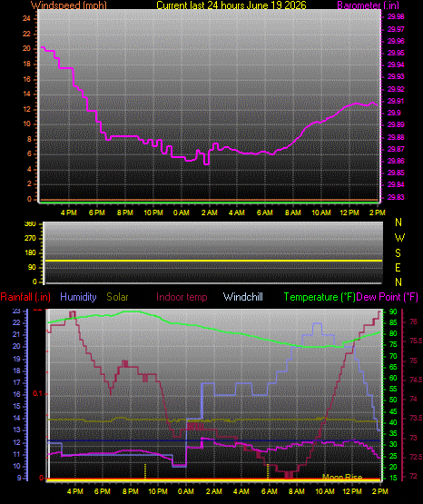The image size is (423, 504).
Task: Select the Rainfall (in) legend label
Action: pos(25,297)
